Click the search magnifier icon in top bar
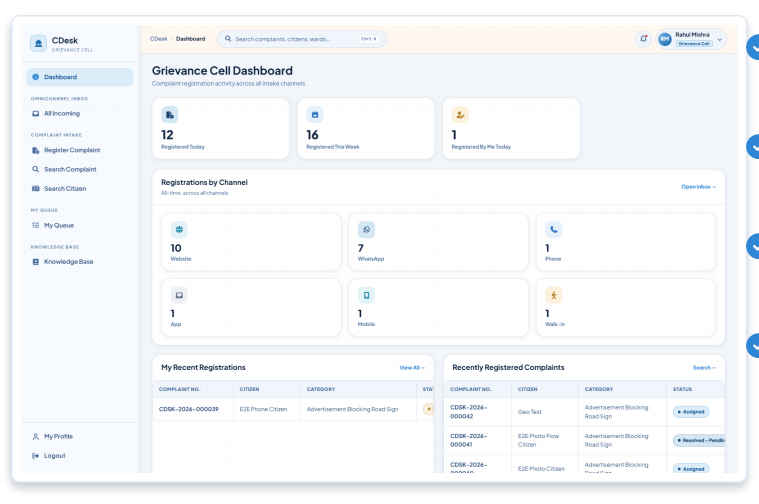Screen dimensions: 759x504 coord(228,39)
